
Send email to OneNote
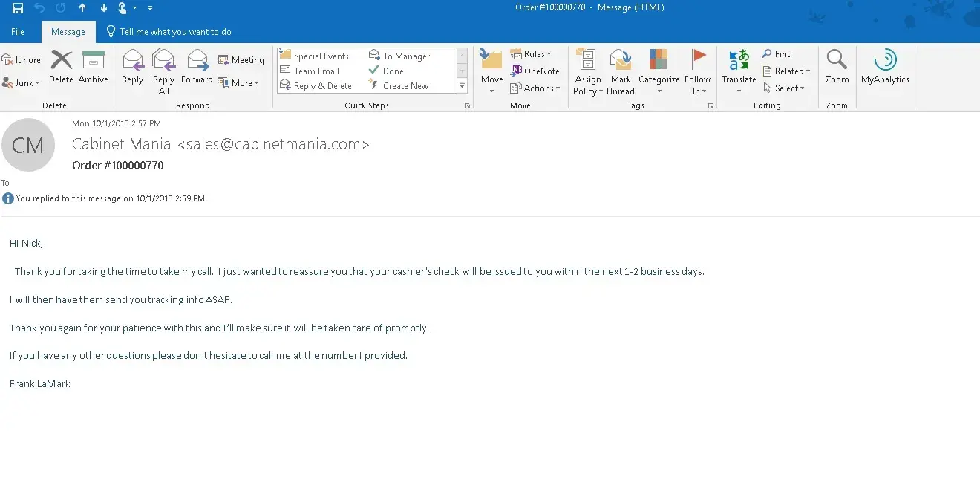pos(535,71)
